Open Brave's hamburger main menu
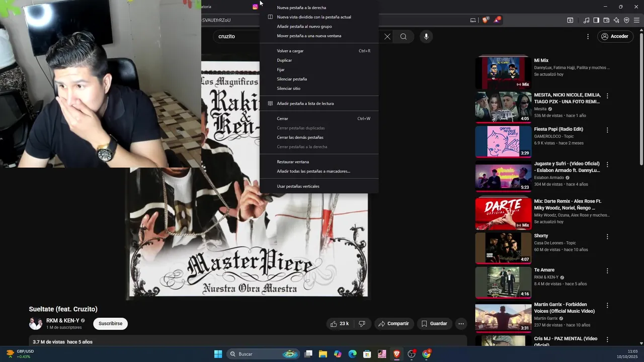 (636, 20)
